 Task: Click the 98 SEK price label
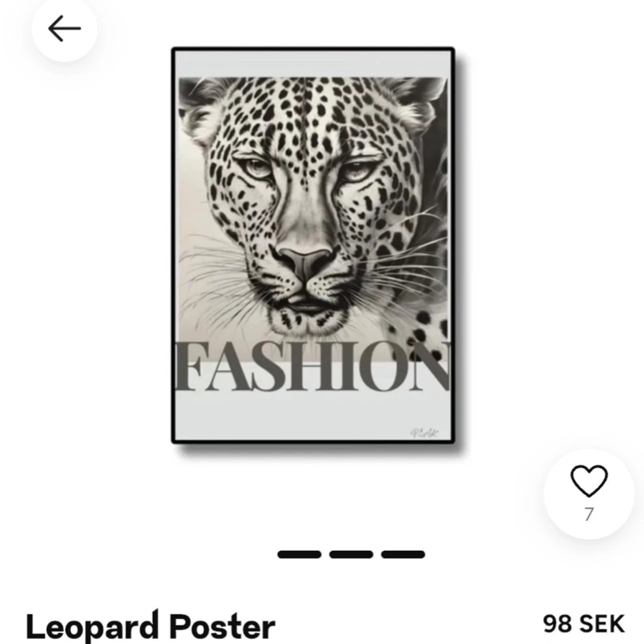pos(584,625)
